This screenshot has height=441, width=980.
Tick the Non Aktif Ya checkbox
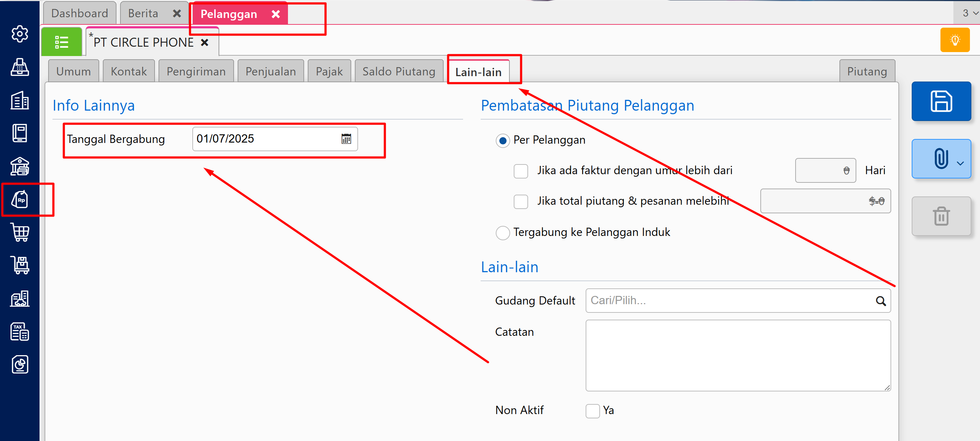[592, 411]
